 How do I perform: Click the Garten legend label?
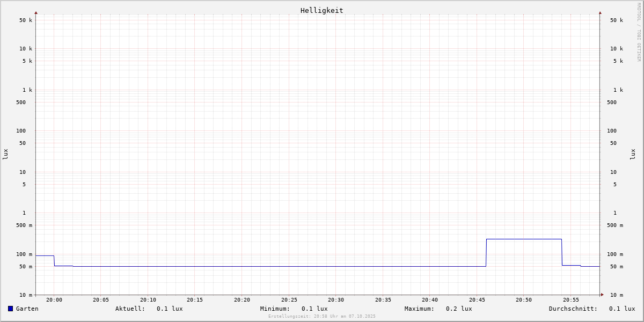coord(27,309)
